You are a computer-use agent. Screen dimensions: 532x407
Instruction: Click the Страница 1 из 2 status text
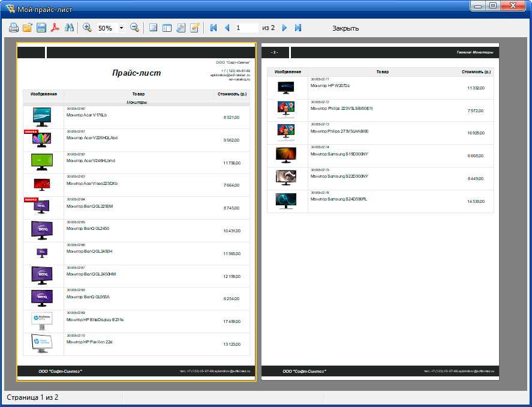pos(32,397)
